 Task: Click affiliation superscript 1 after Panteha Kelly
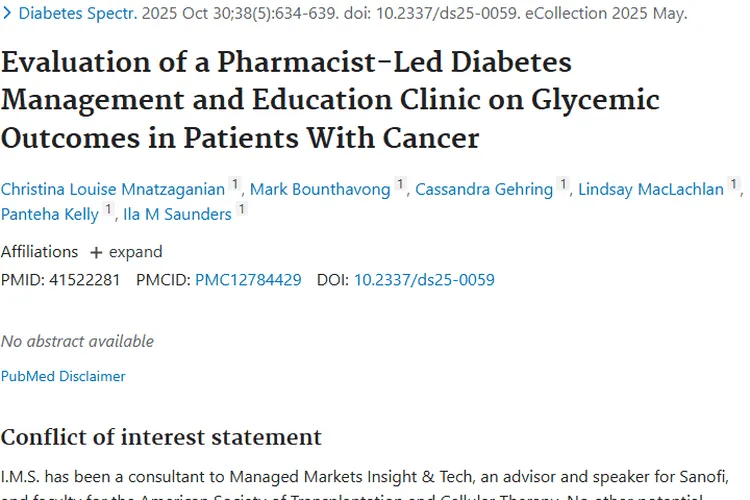(109, 209)
